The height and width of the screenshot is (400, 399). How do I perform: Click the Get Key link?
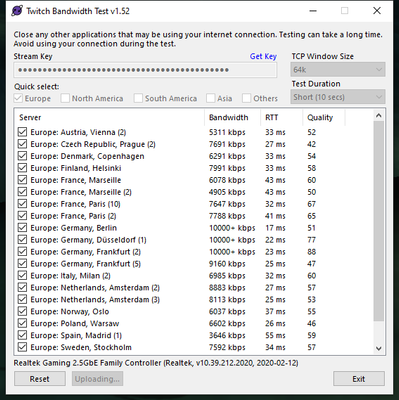(263, 56)
